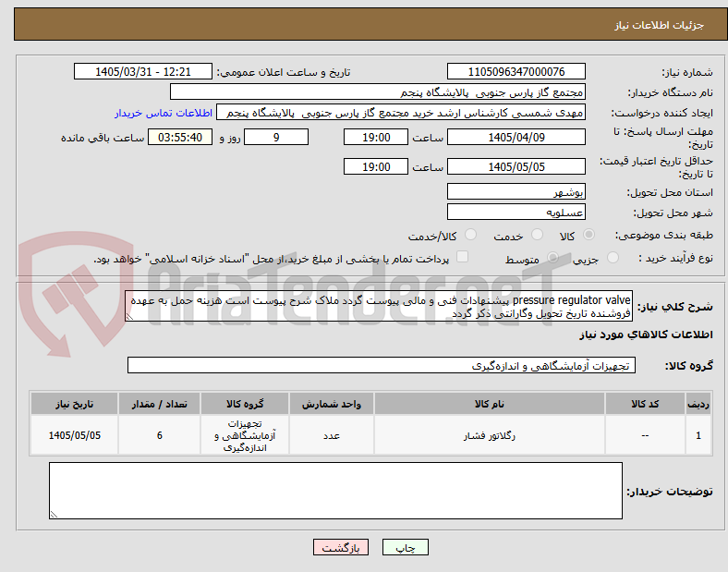Toggle the Islamic treasury payment checkbox

pos(463,257)
